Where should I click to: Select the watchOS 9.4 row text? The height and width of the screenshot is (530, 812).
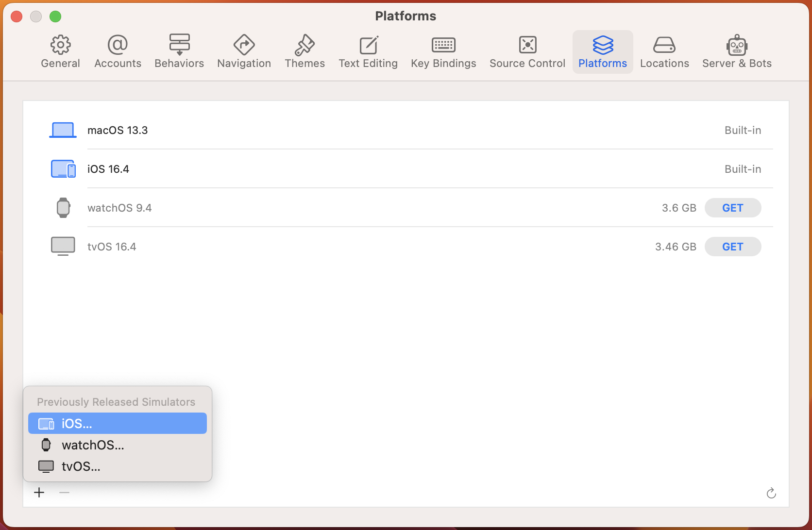(x=119, y=208)
